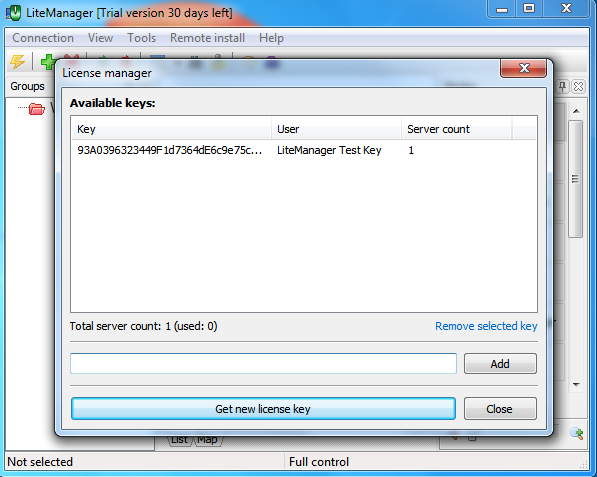Click the scroll down arrow on main scrollbar

(x=576, y=385)
